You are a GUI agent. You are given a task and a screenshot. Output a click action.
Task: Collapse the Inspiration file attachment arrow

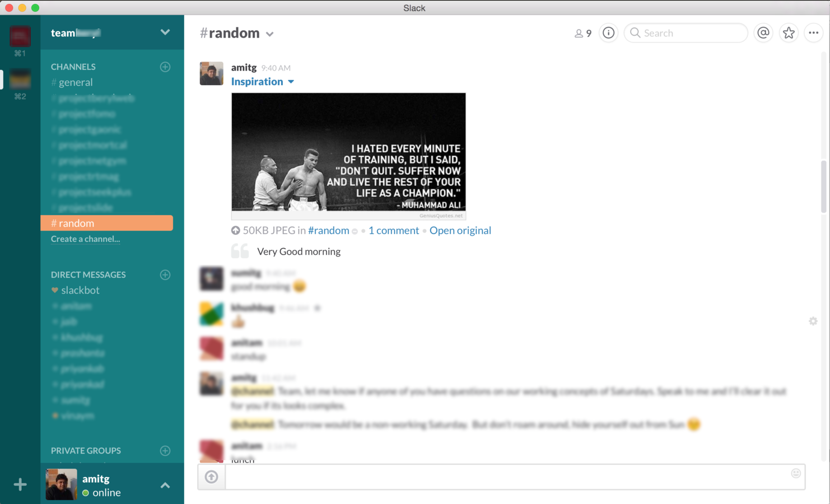pos(291,82)
